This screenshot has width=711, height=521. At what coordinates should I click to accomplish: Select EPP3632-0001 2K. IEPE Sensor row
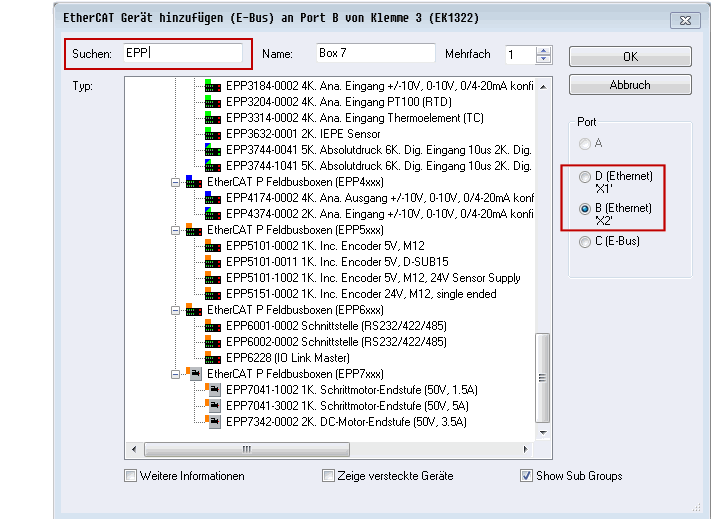click(x=303, y=134)
